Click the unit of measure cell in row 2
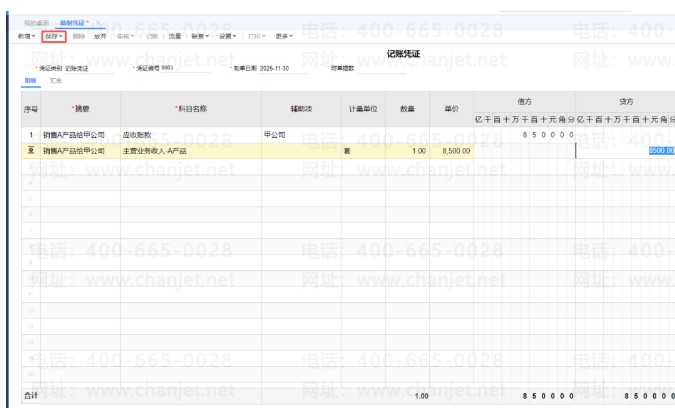Image resolution: width=675 pixels, height=408 pixels. 363,151
